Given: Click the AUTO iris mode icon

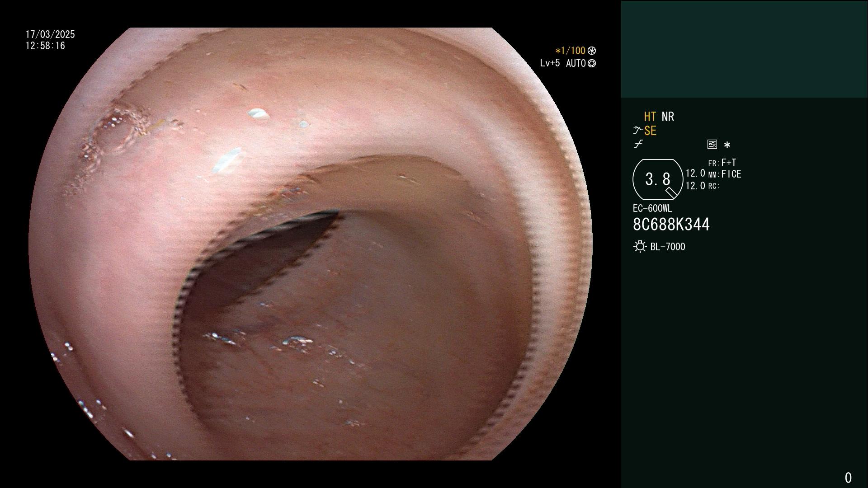Looking at the screenshot, I should (592, 63).
